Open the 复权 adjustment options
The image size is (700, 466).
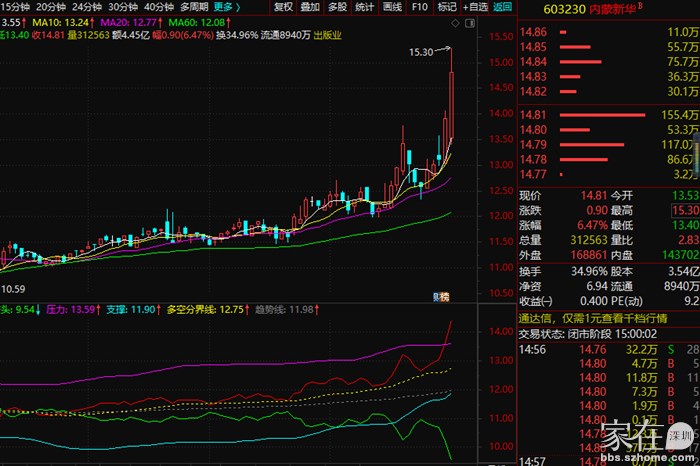click(x=283, y=6)
